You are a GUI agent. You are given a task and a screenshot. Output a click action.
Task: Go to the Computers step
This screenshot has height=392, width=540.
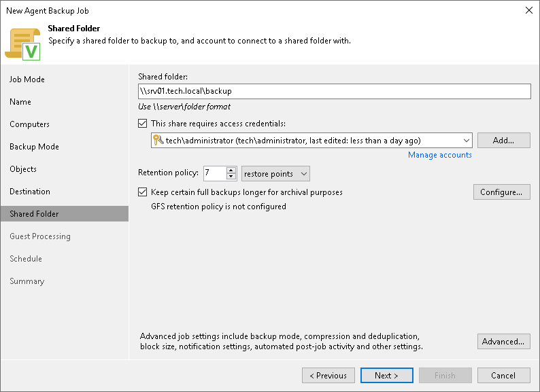click(x=30, y=124)
